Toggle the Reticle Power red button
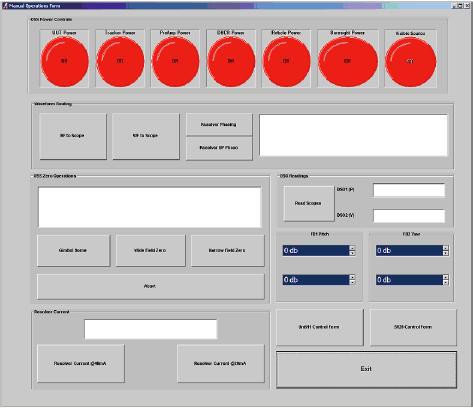Screen dimensions: 473x408 pyautogui.click(x=286, y=61)
